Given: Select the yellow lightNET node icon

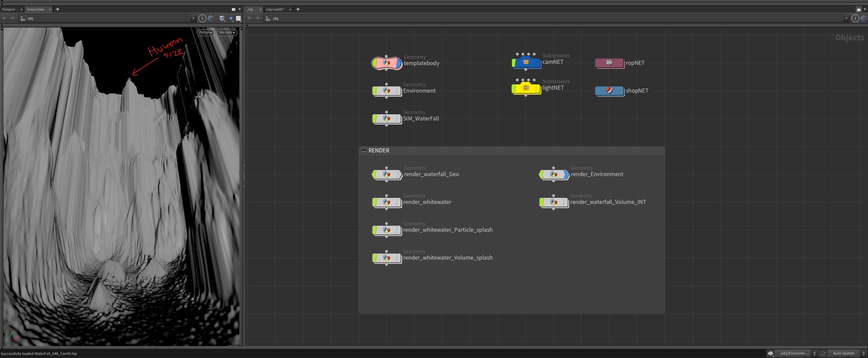Looking at the screenshot, I should point(526,88).
